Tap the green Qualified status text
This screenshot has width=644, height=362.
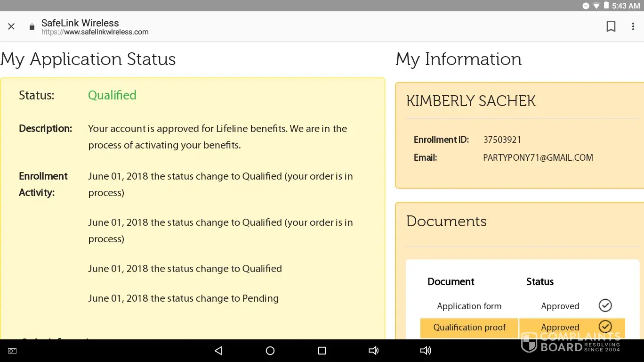(112, 95)
